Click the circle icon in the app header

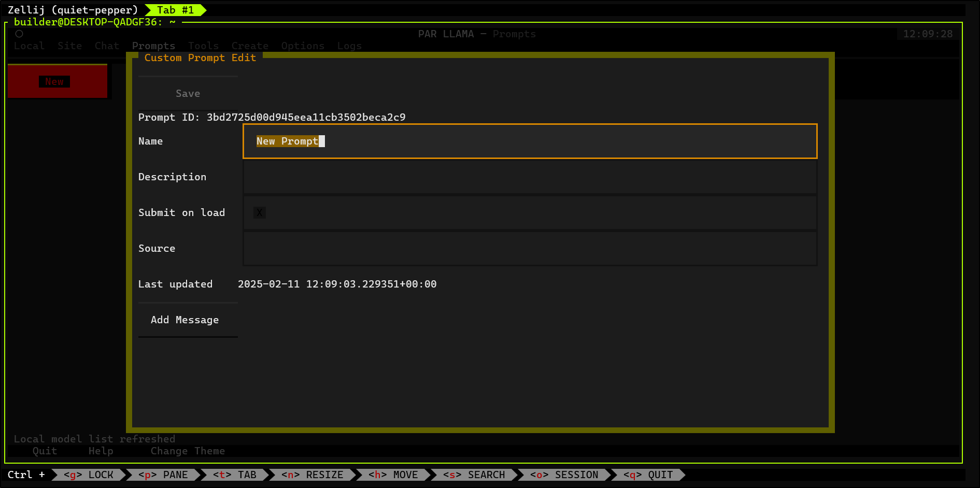tap(19, 34)
